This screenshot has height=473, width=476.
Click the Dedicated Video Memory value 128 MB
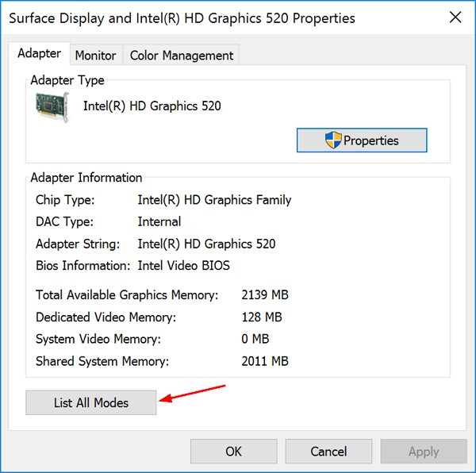point(262,317)
